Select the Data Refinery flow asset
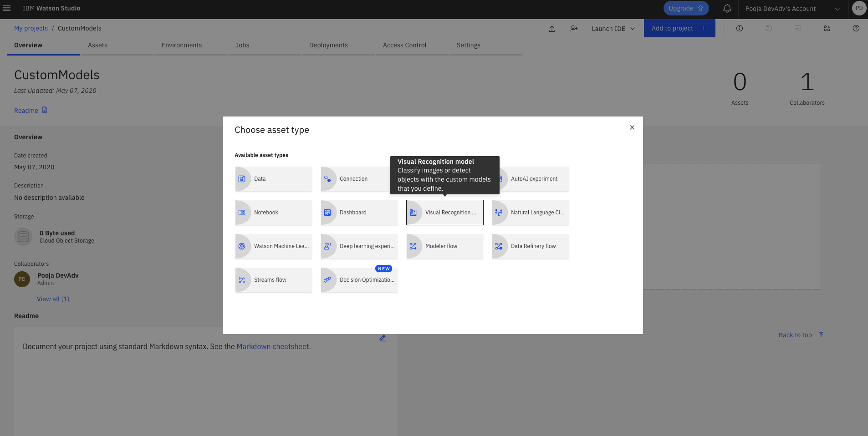The image size is (868, 436). point(531,246)
